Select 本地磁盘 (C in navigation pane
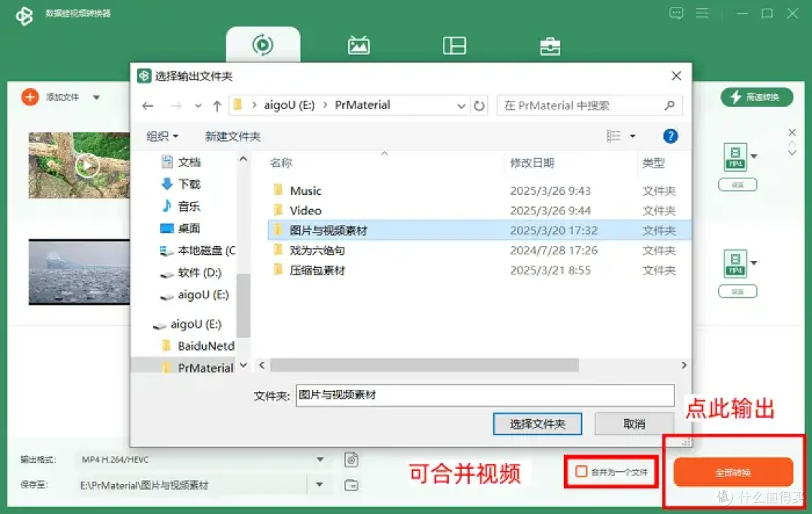Image resolution: width=812 pixels, height=514 pixels. tap(197, 251)
